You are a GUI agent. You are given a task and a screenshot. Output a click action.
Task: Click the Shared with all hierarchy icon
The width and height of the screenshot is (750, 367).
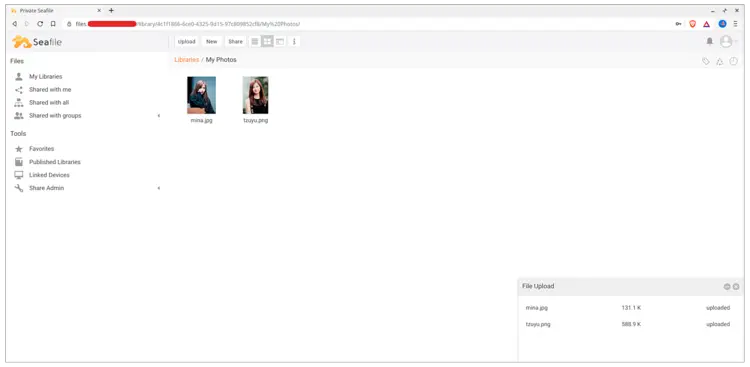pos(19,102)
